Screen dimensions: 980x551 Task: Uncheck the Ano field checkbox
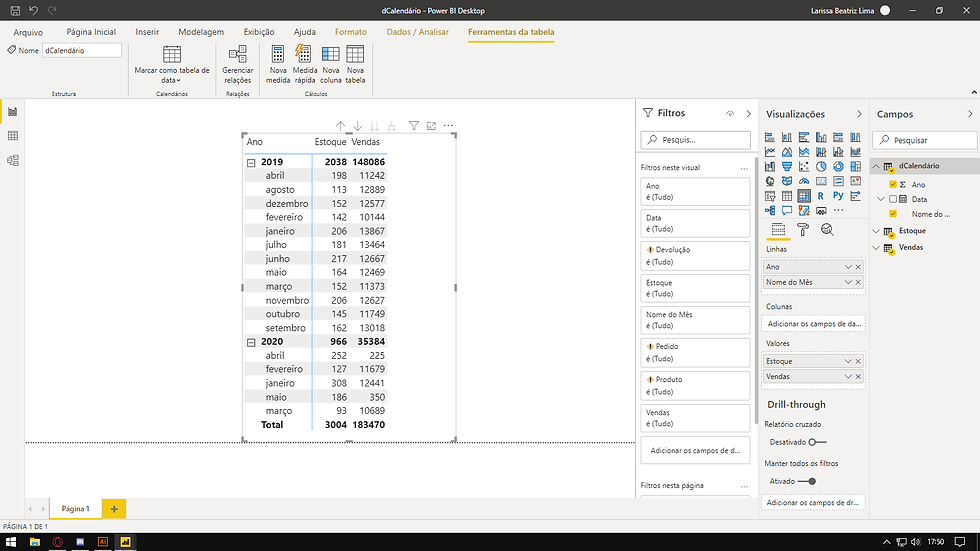(x=892, y=184)
